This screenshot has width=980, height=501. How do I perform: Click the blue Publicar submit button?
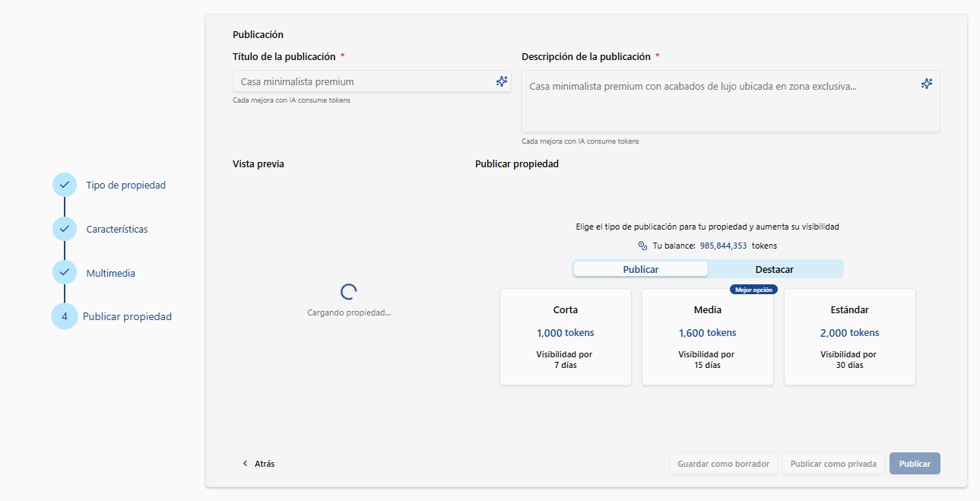(x=914, y=464)
